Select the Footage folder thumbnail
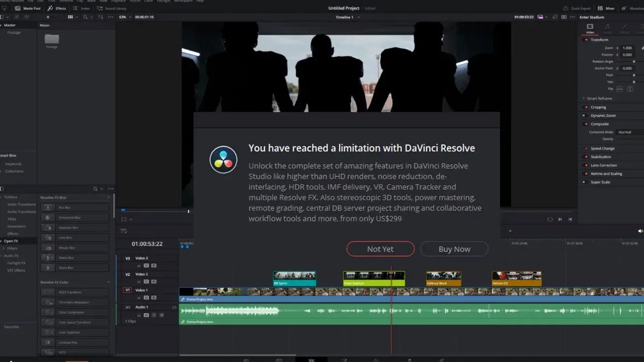The height and width of the screenshot is (362, 644). [x=52, y=39]
